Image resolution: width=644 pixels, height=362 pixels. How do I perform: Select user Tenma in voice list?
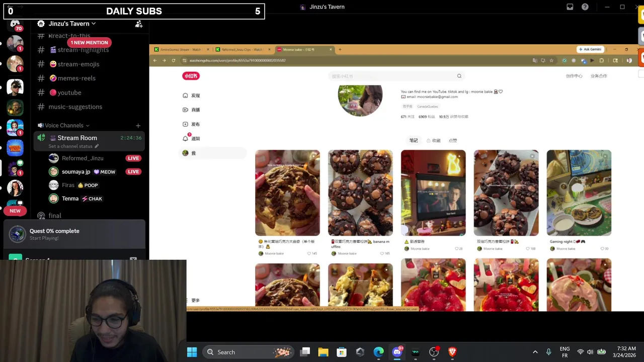70,199
